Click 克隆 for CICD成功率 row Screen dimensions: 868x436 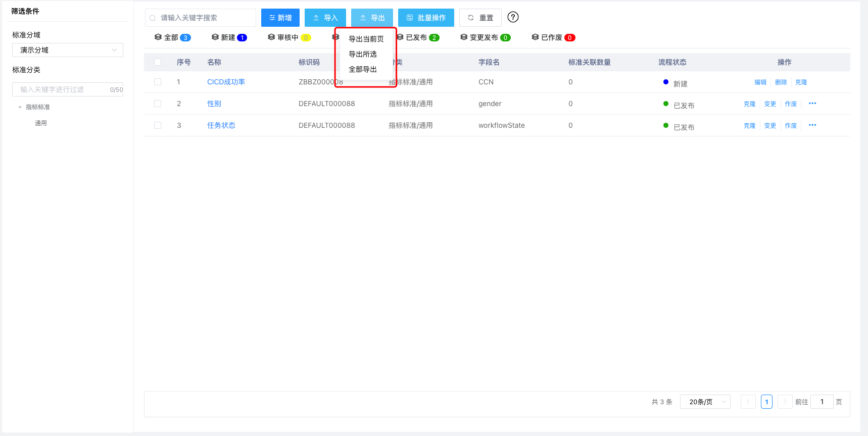pyautogui.click(x=801, y=82)
